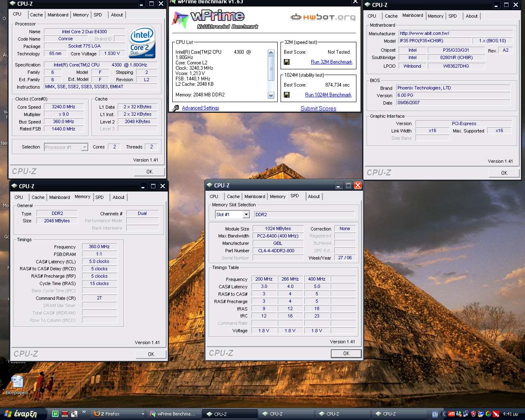Viewport: 525px width, 420px height.
Task: Click the wPrime CPU List scrollbar thumb
Action: coord(271,68)
